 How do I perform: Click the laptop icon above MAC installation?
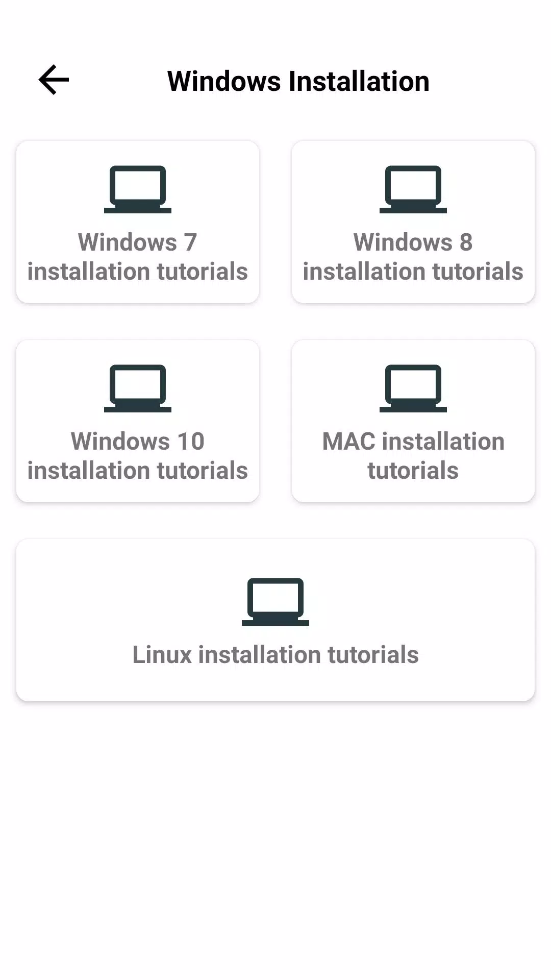tap(413, 388)
